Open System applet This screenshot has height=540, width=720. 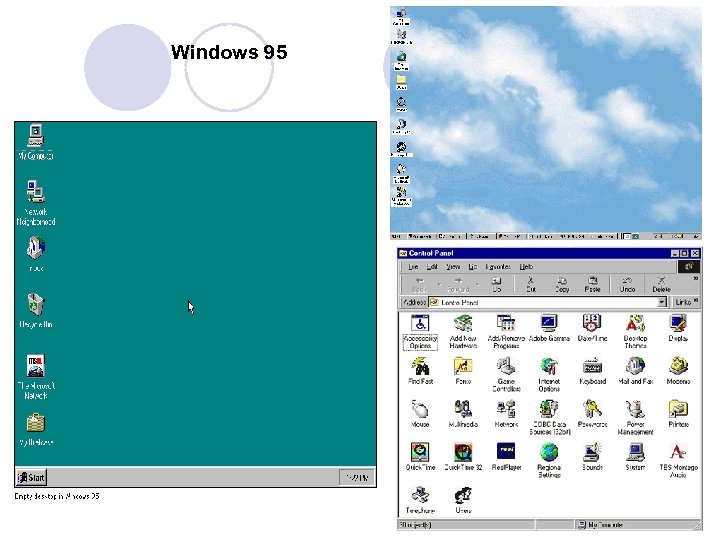(x=636, y=456)
